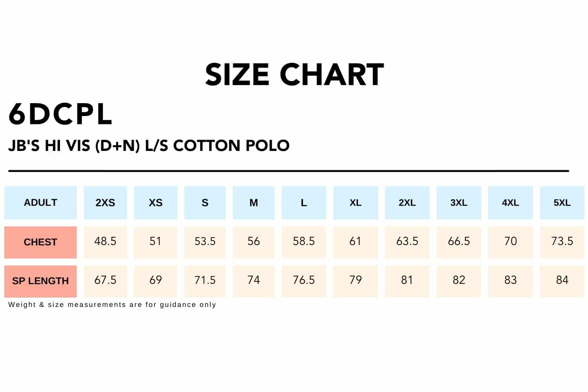This screenshot has width=588, height=392.
Task: Select the 2XS size column header
Action: pos(105,203)
